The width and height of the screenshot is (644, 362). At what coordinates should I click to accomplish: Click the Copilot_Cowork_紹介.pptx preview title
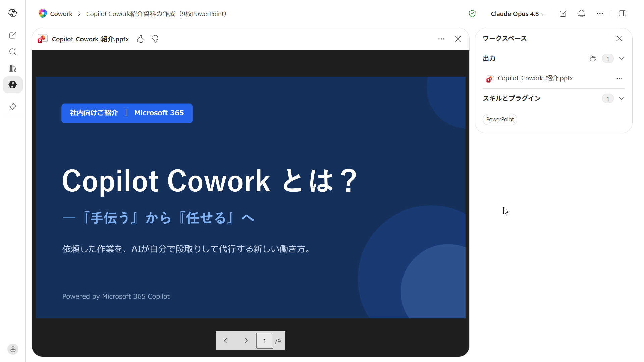90,39
